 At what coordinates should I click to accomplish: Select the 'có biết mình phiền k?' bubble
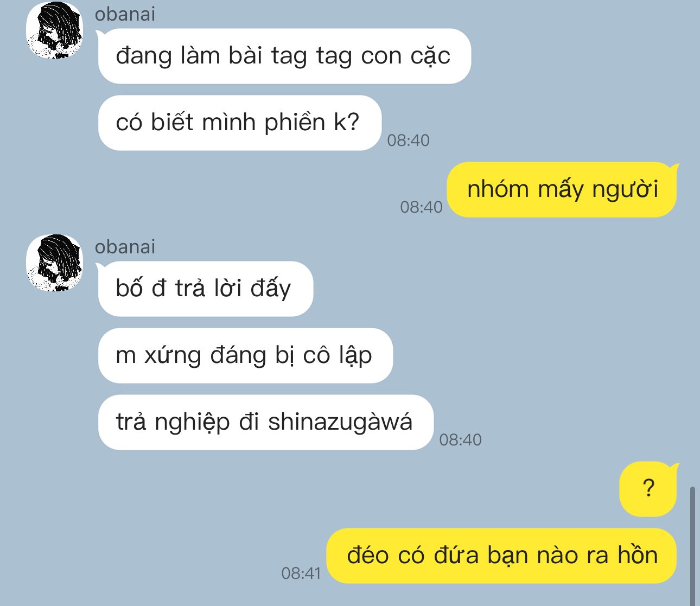pyautogui.click(x=239, y=123)
